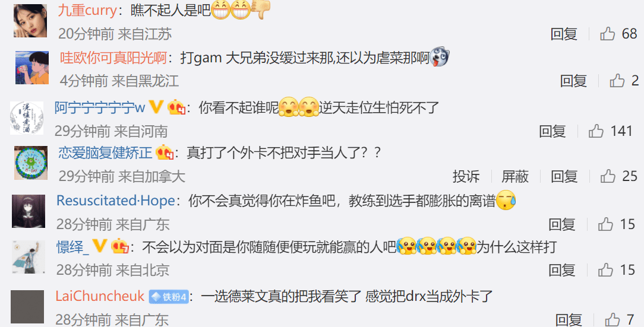644x327 pixels.
Task: Like 哇欧你可真阳光啊's comment with 2 likes
Action: (617, 81)
